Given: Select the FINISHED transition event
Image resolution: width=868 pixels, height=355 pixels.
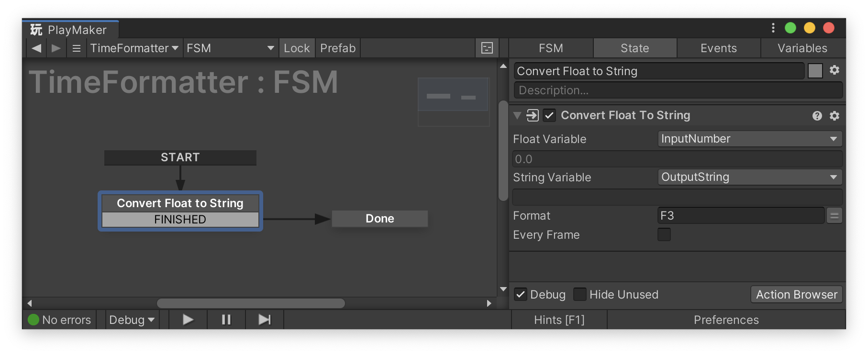Looking at the screenshot, I should (x=180, y=220).
